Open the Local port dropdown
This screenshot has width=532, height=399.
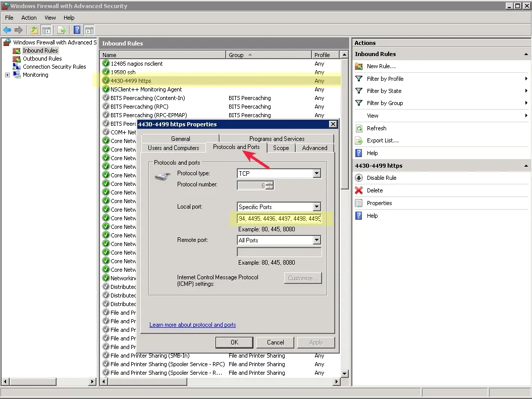point(316,207)
